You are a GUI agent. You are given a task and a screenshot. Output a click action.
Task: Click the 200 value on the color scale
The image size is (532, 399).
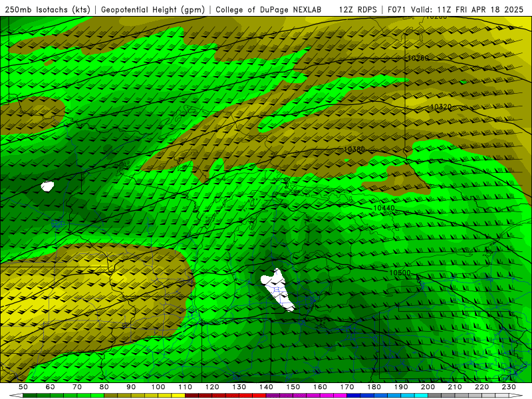tap(428, 387)
